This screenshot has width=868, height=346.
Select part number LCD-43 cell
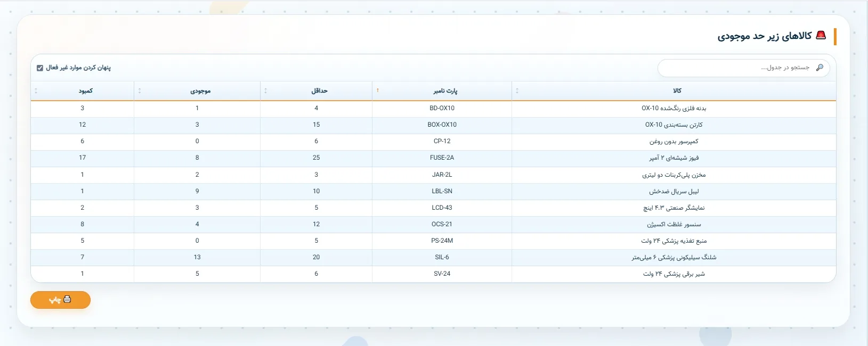(x=442, y=208)
